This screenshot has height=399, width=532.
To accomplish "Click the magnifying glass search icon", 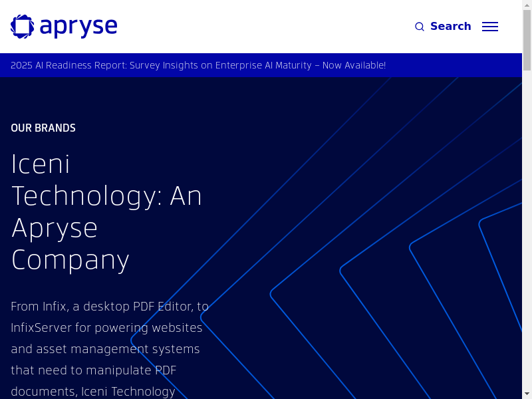I will coord(420,27).
